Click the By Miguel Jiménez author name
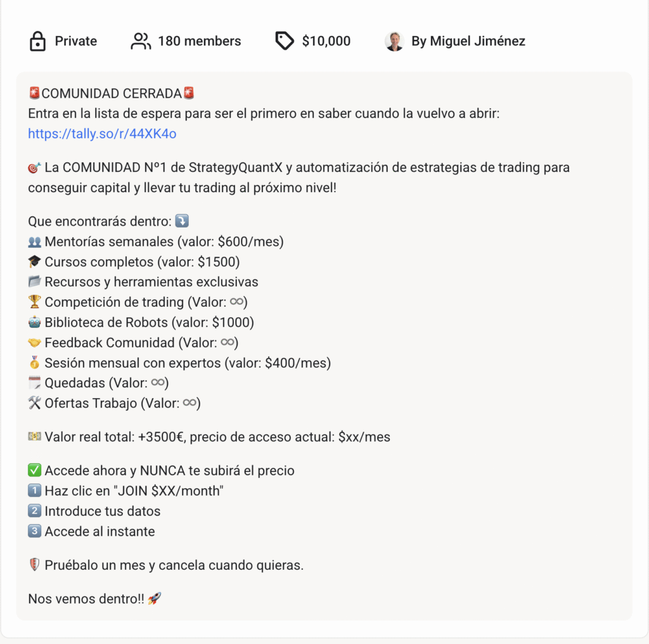The width and height of the screenshot is (649, 644). point(468,42)
